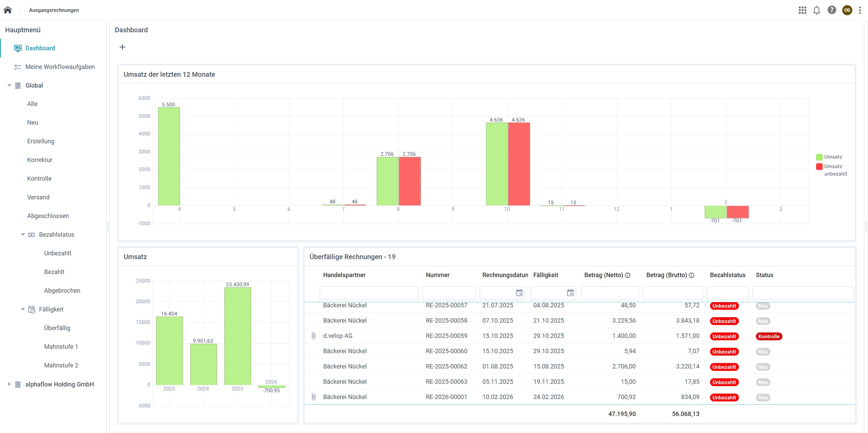Open notifications bell icon
Image resolution: width=868 pixels, height=433 pixels.
(817, 10)
